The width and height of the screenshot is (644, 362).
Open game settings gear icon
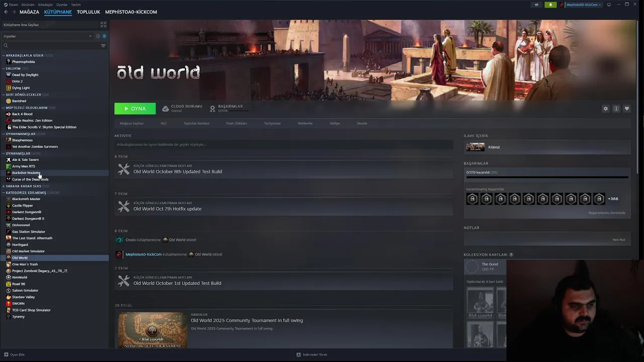click(605, 109)
